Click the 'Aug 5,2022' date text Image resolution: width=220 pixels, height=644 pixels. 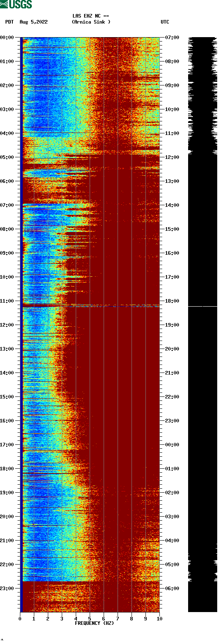point(33,22)
